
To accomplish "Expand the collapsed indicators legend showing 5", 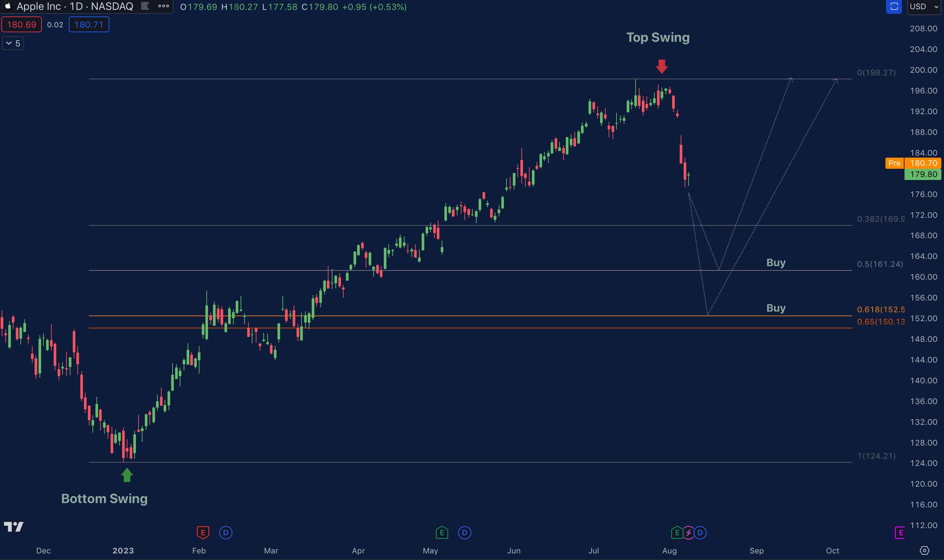I will 13,43.
